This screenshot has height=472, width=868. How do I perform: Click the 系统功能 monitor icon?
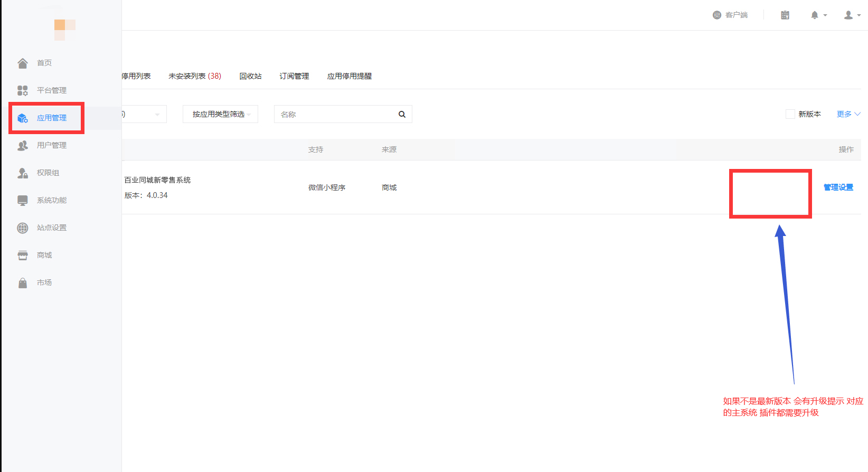pyautogui.click(x=23, y=201)
